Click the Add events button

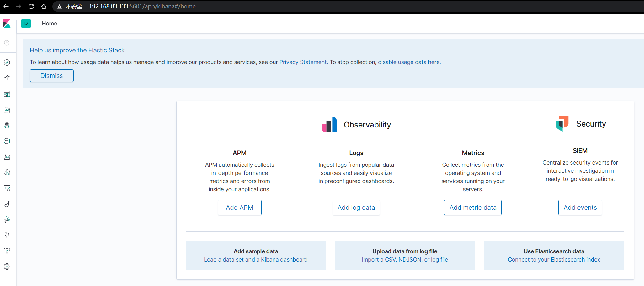pos(580,208)
